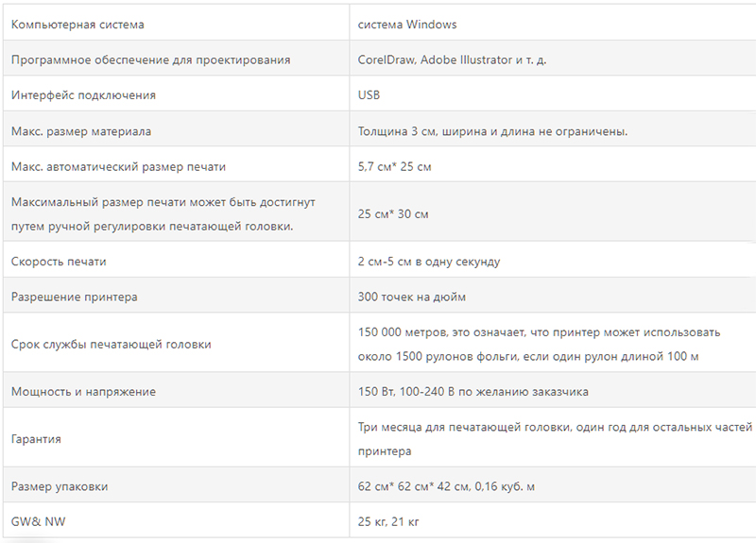Select the "система Windows" value cell
756x543 pixels.
point(407,24)
